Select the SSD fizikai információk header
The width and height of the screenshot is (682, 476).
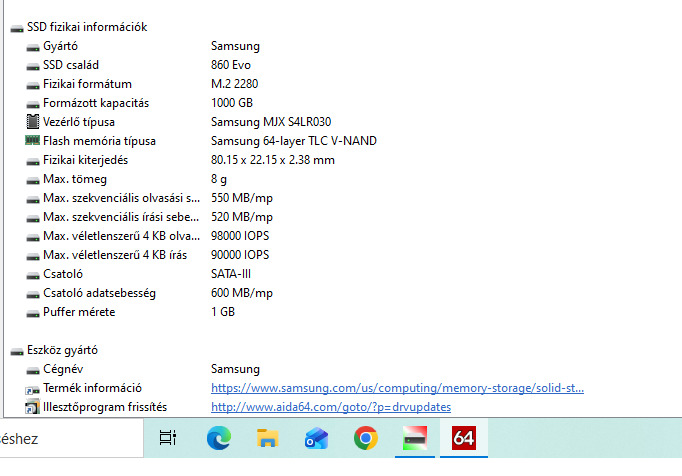coord(87,27)
